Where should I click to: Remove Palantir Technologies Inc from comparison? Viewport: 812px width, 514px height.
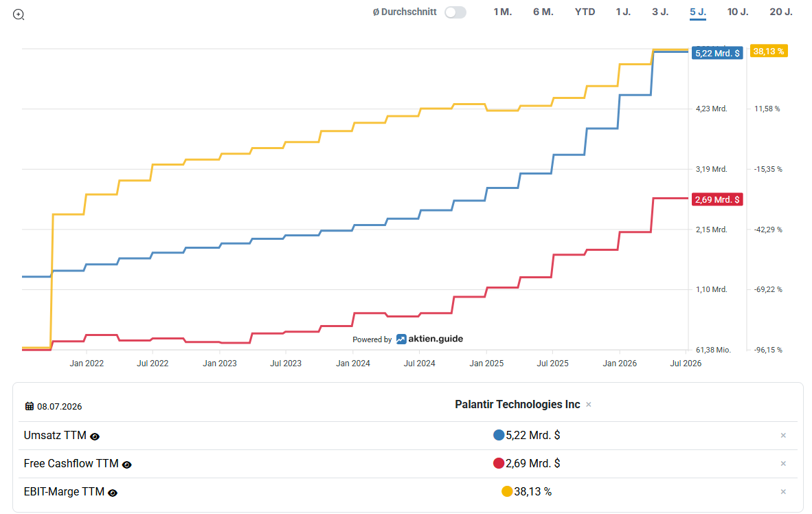(588, 405)
